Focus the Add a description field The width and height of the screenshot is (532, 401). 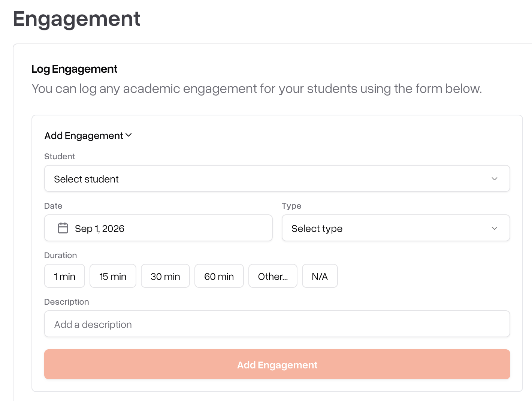(277, 324)
